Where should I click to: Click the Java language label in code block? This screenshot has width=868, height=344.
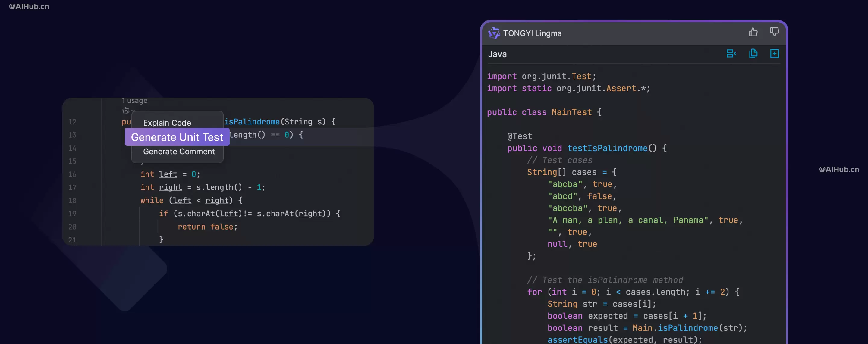point(497,54)
